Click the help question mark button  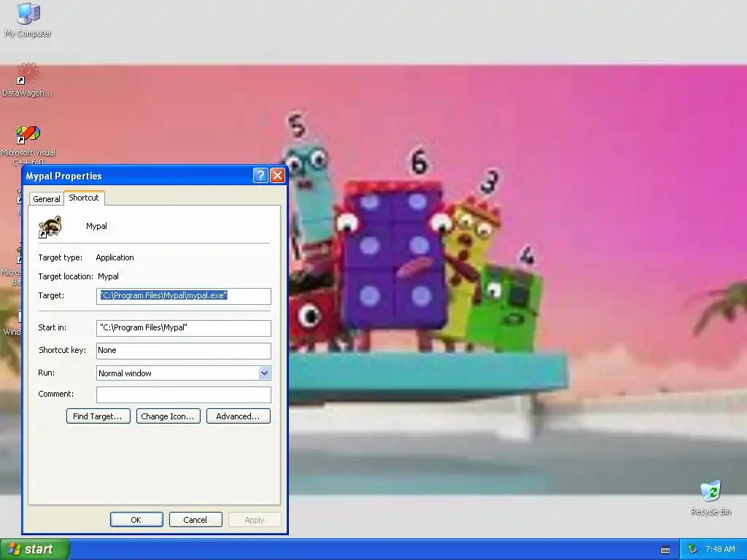(260, 176)
